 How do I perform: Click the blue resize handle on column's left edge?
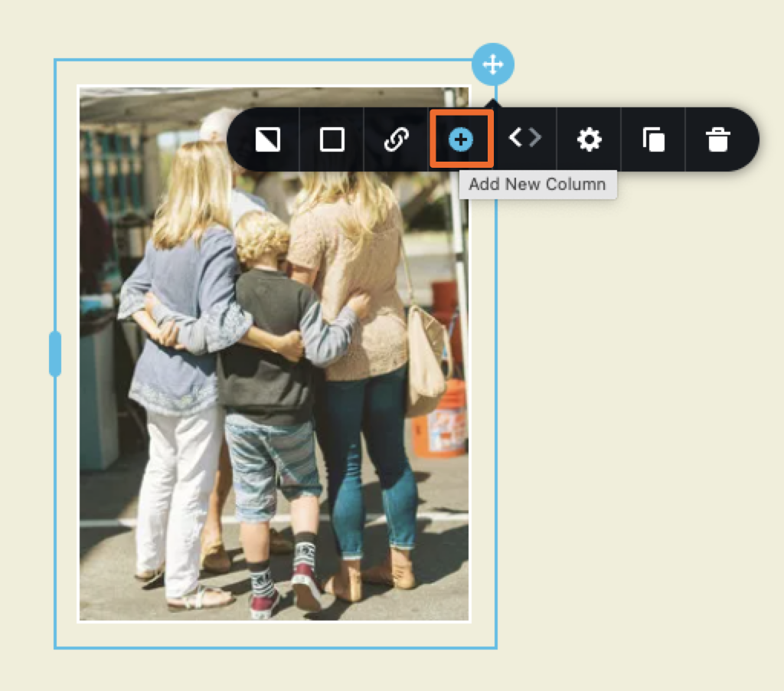click(54, 354)
